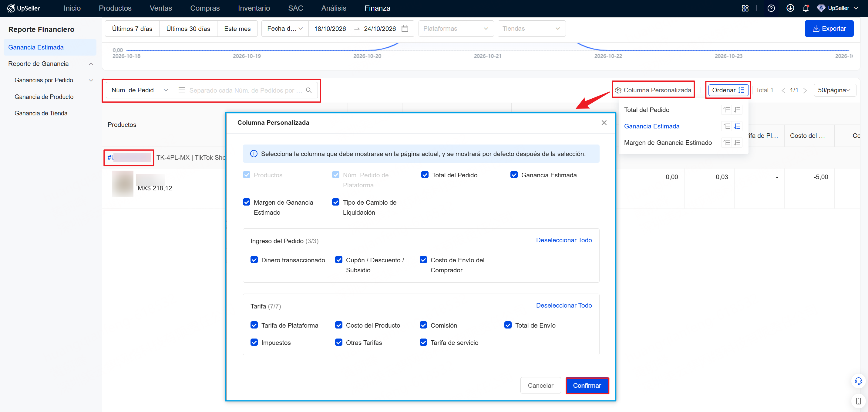The height and width of the screenshot is (412, 868).
Task: Expand Ganancias por Pedido submenu
Action: [x=91, y=80]
